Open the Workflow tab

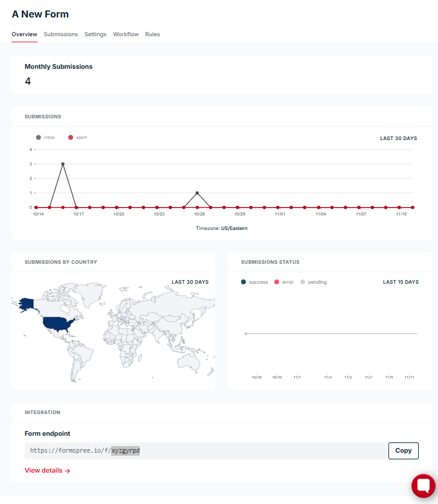(x=126, y=34)
